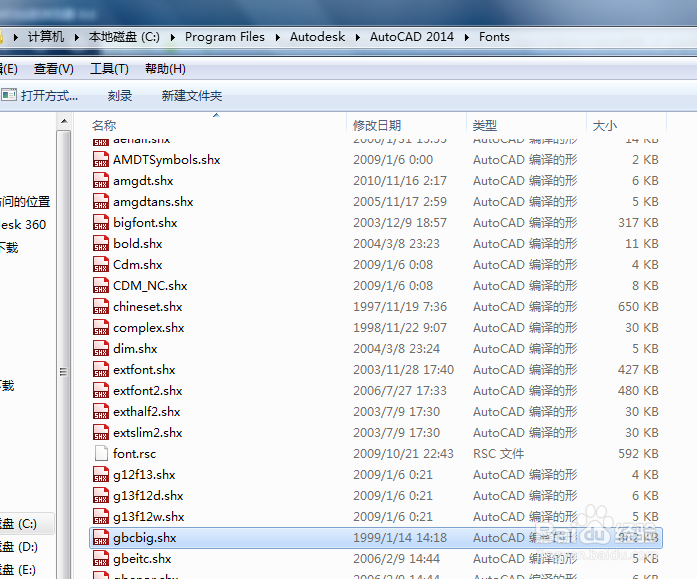Select drive (E:) in the navigation pane
The image size is (697, 579).
click(18, 570)
